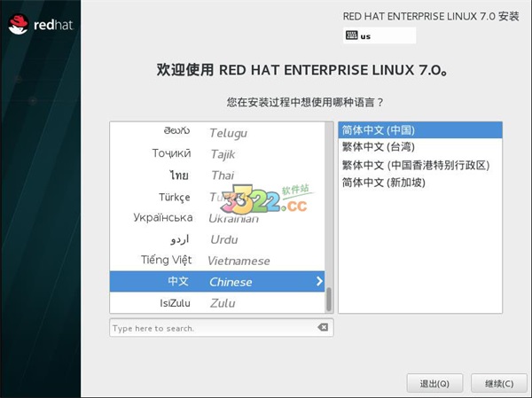Select Zulu language row
The image size is (532, 398).
click(x=217, y=302)
